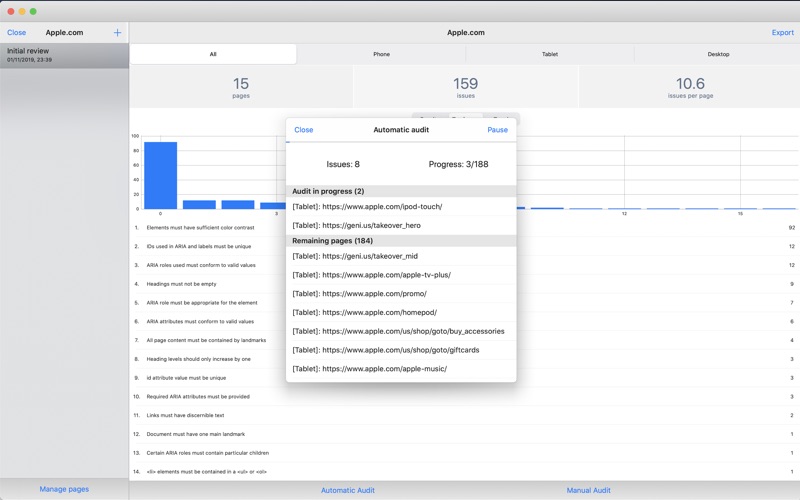
Task: Select the apple-tv-plus page row
Action: coord(401,275)
